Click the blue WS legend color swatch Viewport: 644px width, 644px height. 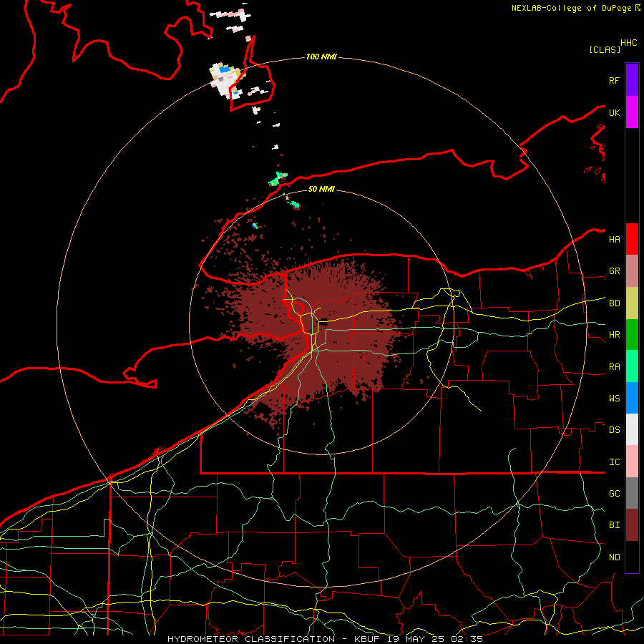click(632, 398)
